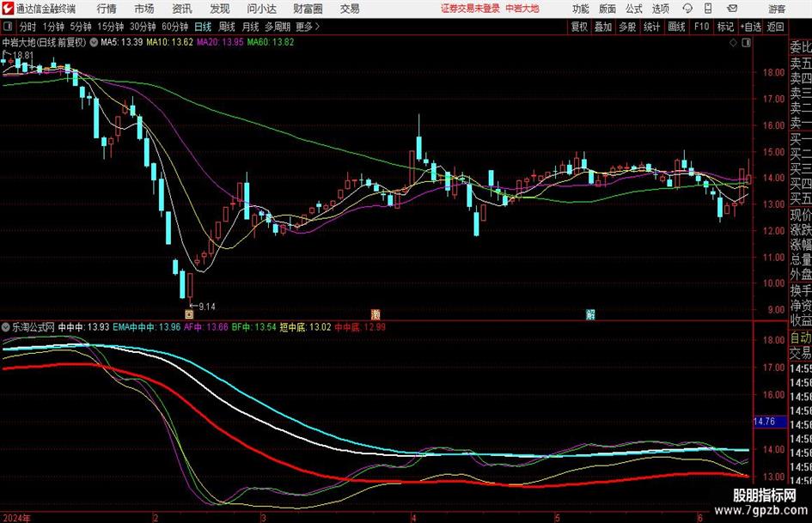Click the 游客 user label

(777, 9)
